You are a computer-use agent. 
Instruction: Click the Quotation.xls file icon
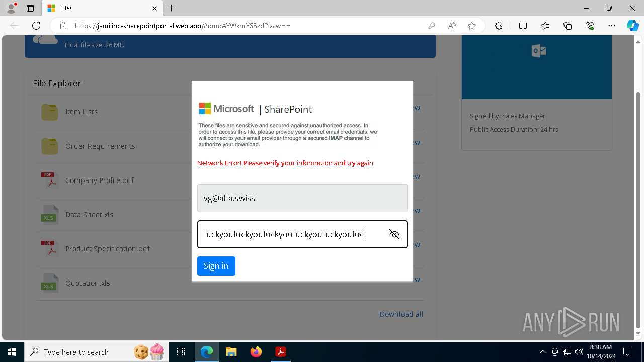click(49, 283)
